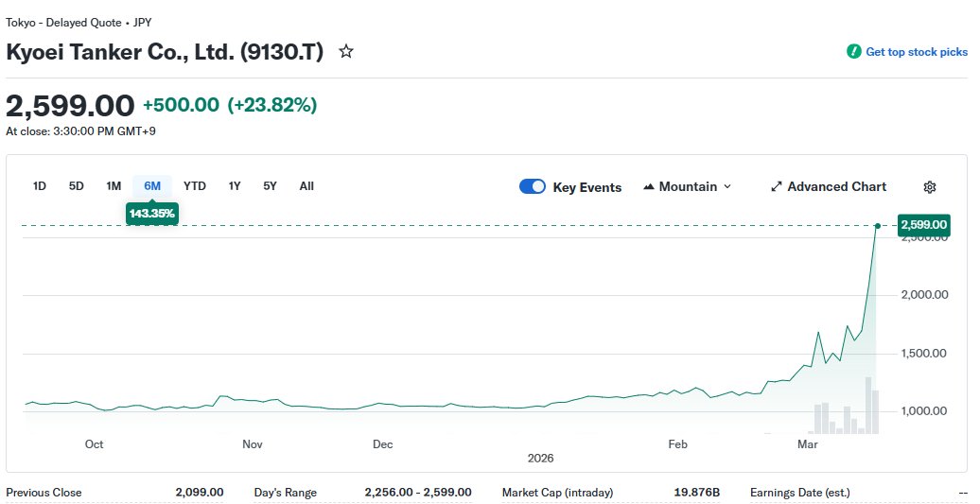Image resolution: width=980 pixels, height=504 pixels.
Task: Switch chart to 5Y range
Action: tap(270, 186)
